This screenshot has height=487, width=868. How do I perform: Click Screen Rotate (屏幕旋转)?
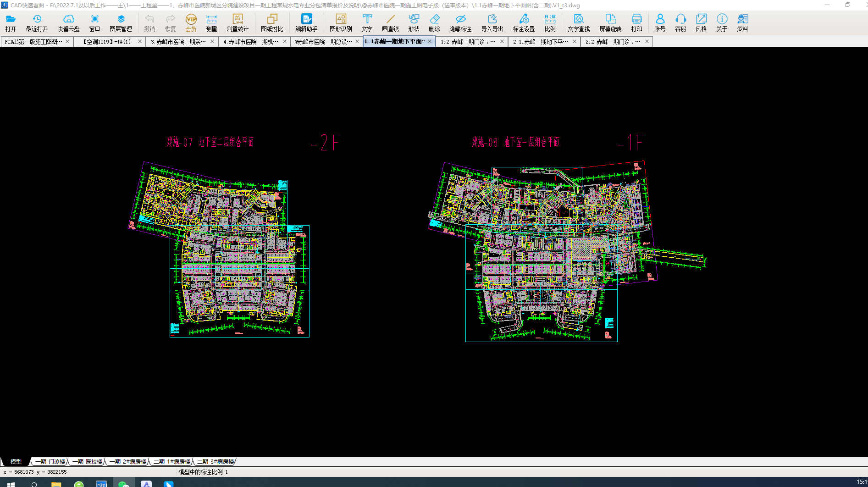(610, 23)
